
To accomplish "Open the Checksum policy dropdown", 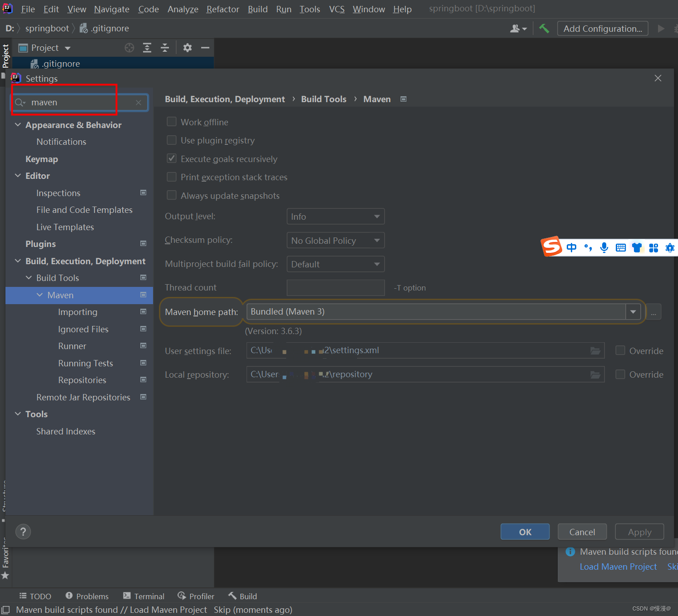I will pos(336,240).
